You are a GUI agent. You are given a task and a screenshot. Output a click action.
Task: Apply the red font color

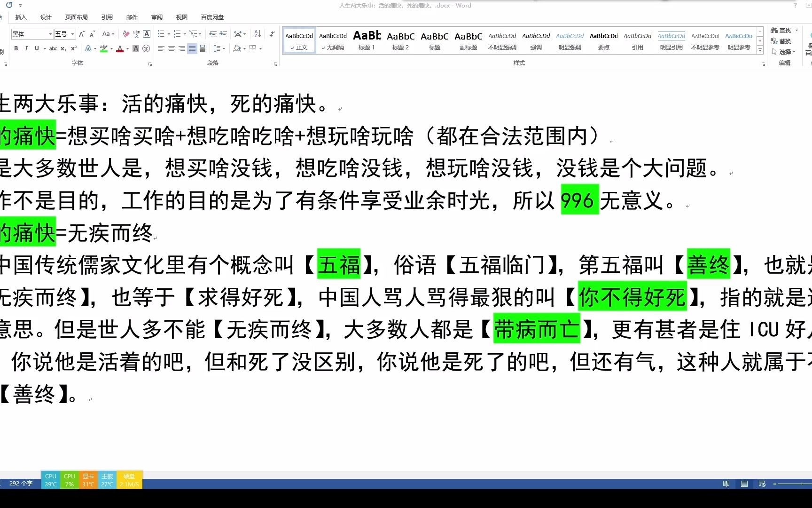[120, 48]
